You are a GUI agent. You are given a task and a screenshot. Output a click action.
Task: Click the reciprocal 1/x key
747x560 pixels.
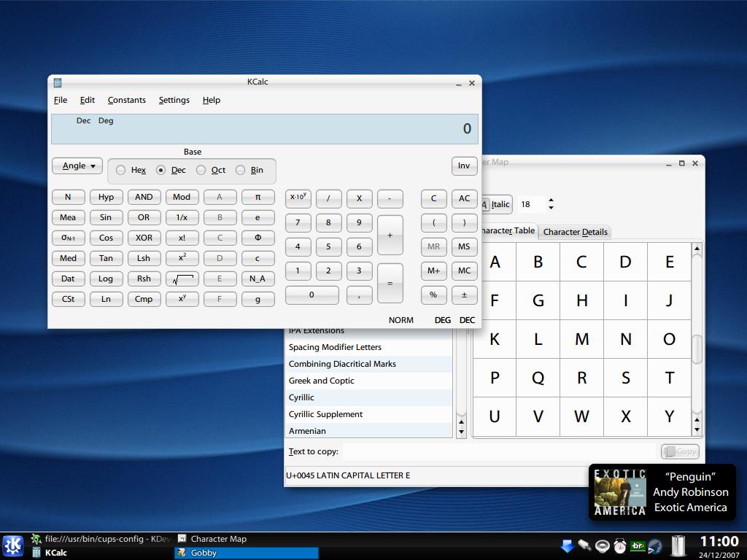182,217
